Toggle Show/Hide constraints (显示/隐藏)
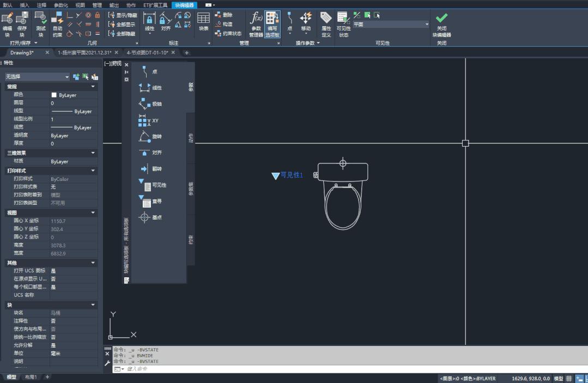 click(123, 15)
